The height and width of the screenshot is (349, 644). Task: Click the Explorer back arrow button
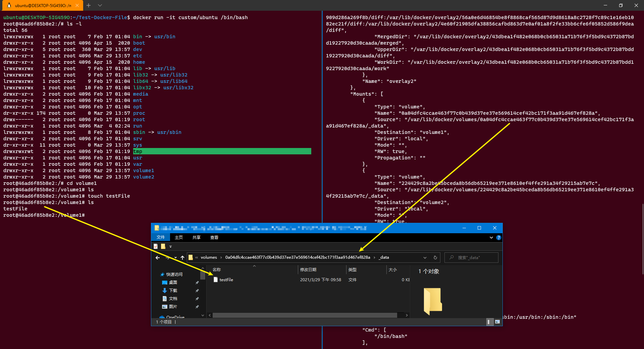click(x=158, y=258)
